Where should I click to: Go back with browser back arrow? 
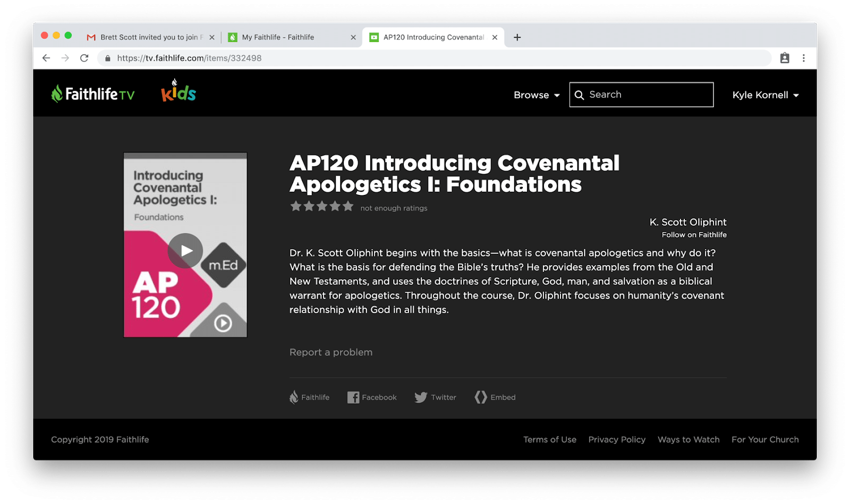tap(46, 58)
